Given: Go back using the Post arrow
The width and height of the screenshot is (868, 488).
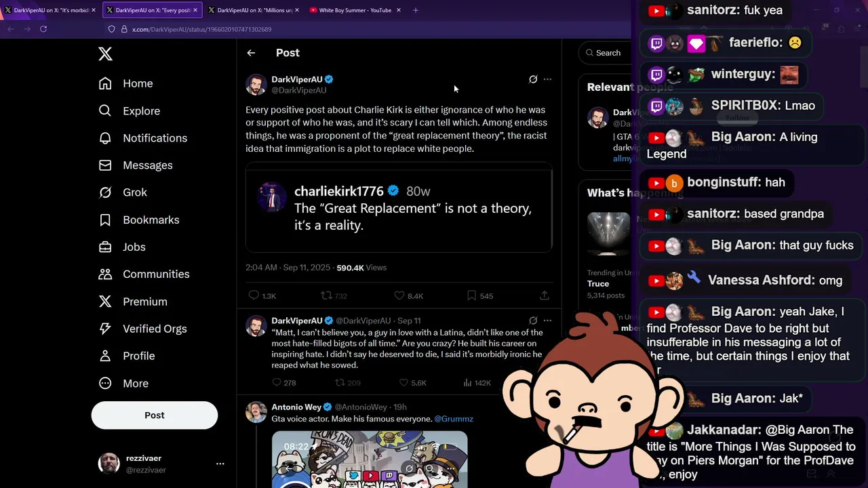Looking at the screenshot, I should pos(251,53).
